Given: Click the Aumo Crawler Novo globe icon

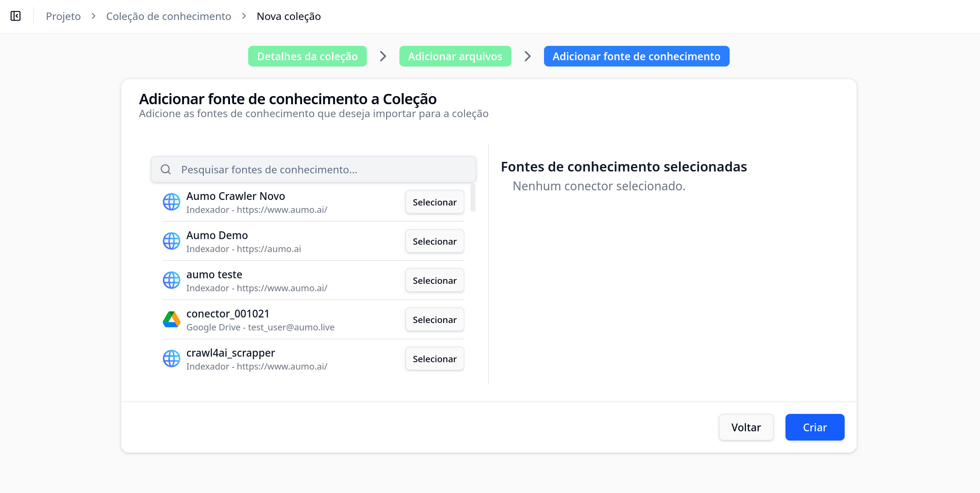Looking at the screenshot, I should pos(171,202).
